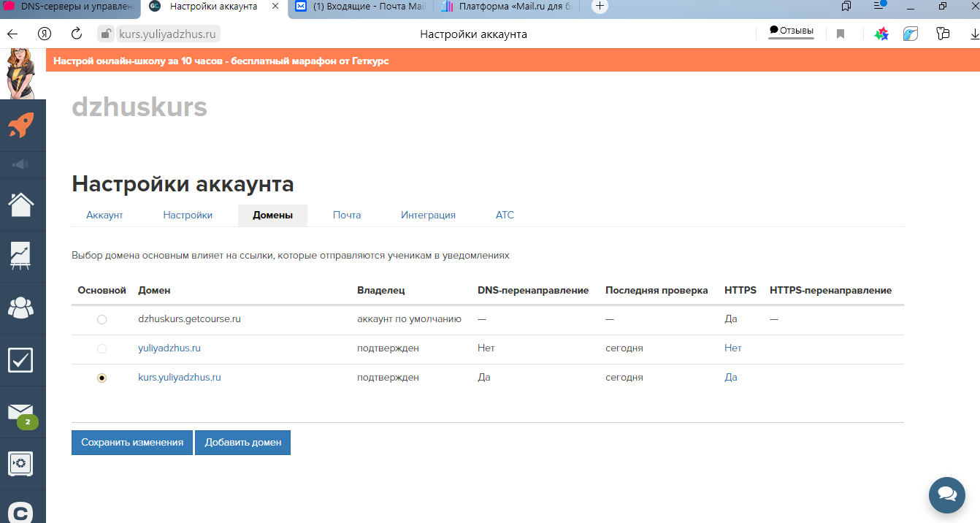Screen dimensions: 980x523
Task: Open the mail envelope icon with badge
Action: [21, 412]
